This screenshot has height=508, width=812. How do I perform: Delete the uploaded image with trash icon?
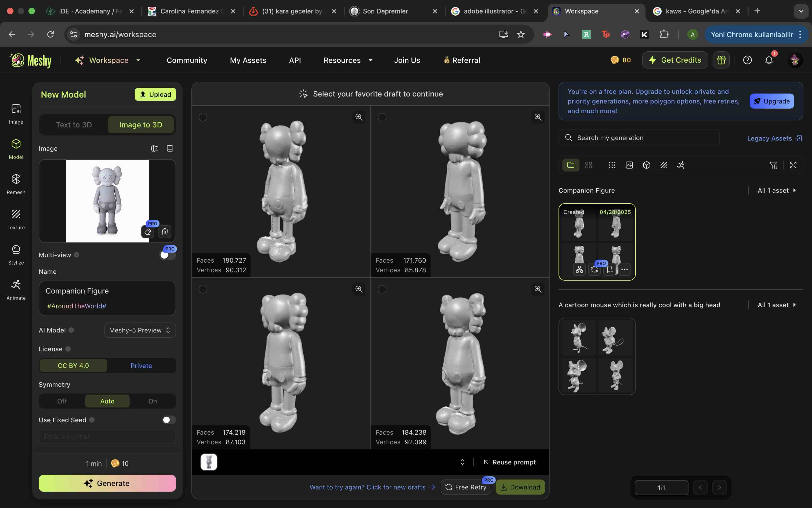(x=165, y=231)
